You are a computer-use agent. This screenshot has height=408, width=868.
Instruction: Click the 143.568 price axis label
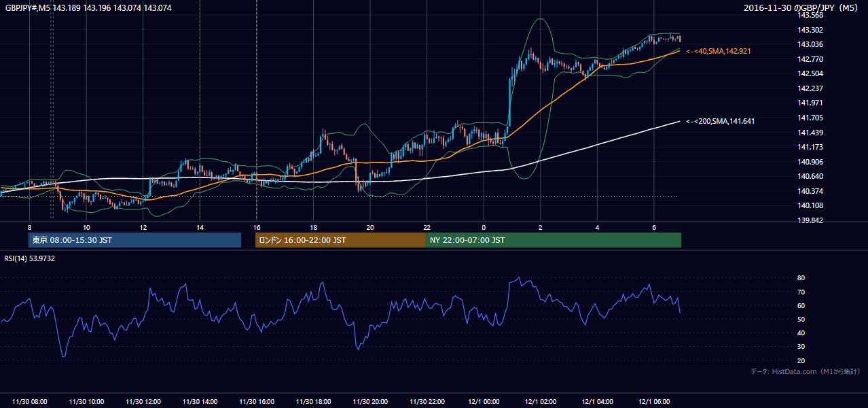click(810, 15)
